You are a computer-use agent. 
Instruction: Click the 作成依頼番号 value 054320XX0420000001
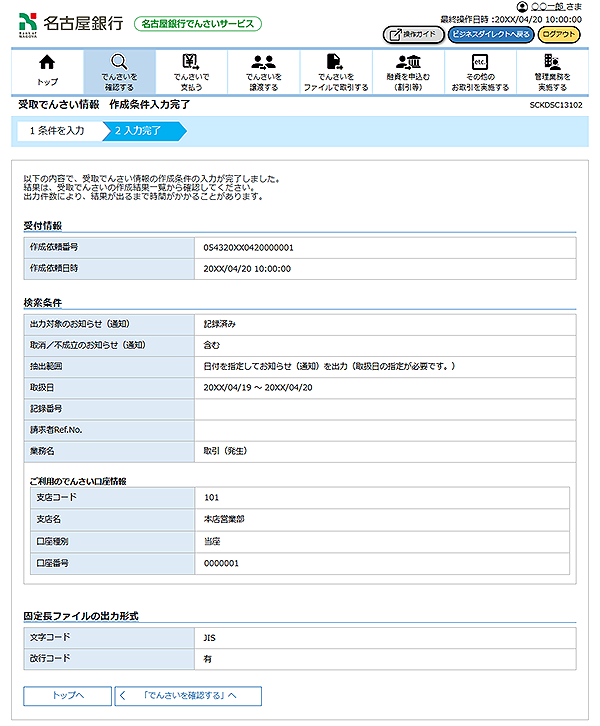pos(248,247)
